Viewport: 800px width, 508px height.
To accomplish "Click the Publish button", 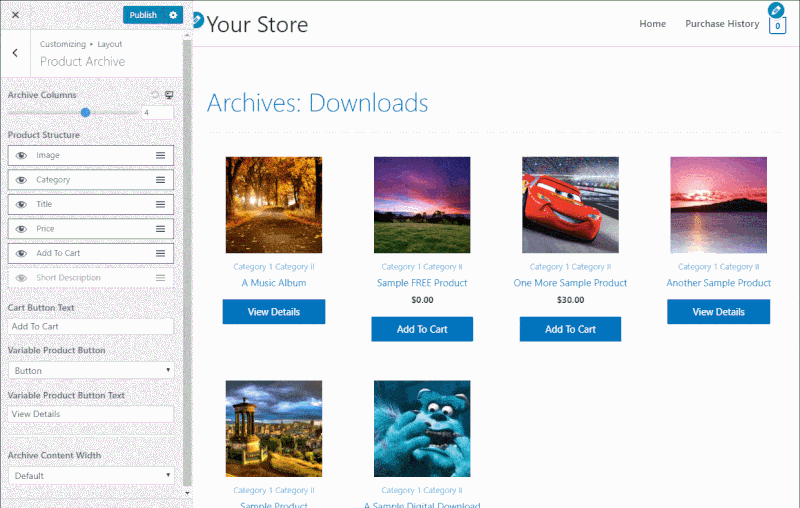I will point(143,15).
